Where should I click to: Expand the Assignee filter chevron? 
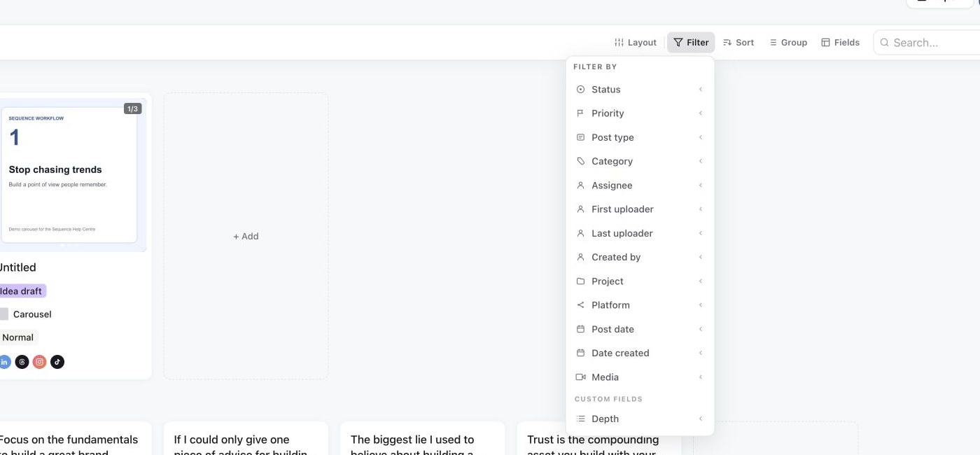pos(701,185)
